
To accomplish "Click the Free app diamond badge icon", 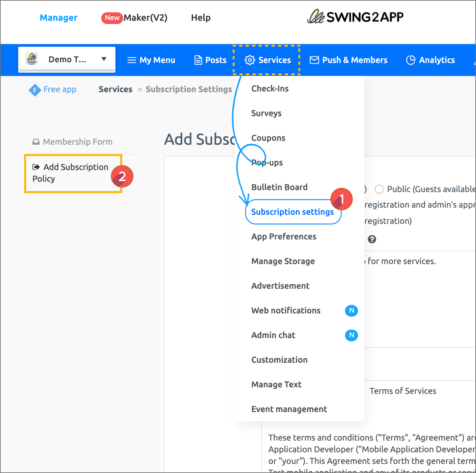I will pos(35,90).
